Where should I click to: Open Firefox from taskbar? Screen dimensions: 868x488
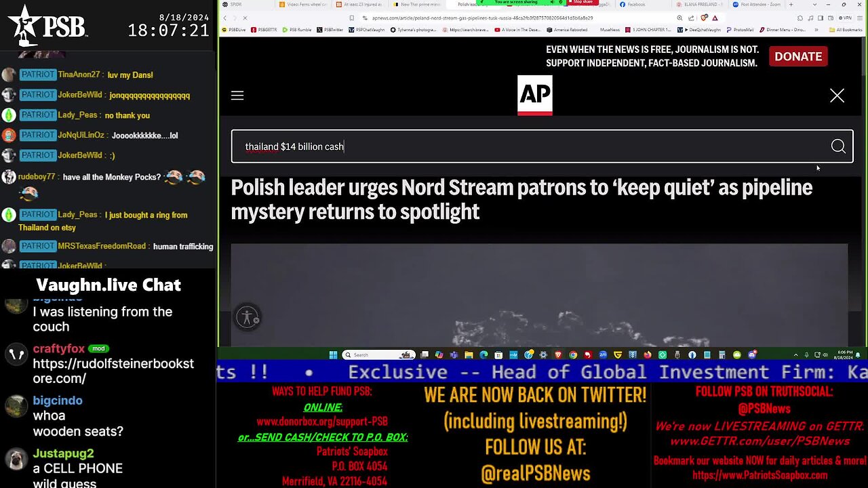click(x=648, y=354)
